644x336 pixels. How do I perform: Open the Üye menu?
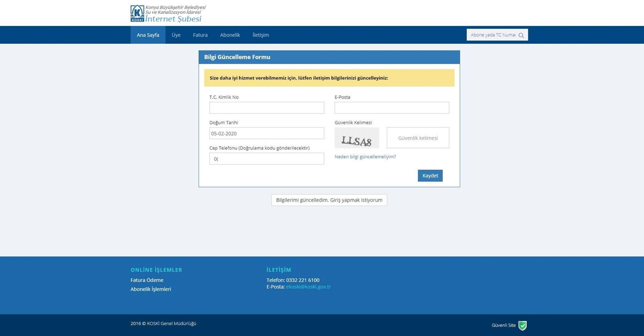[x=176, y=35]
